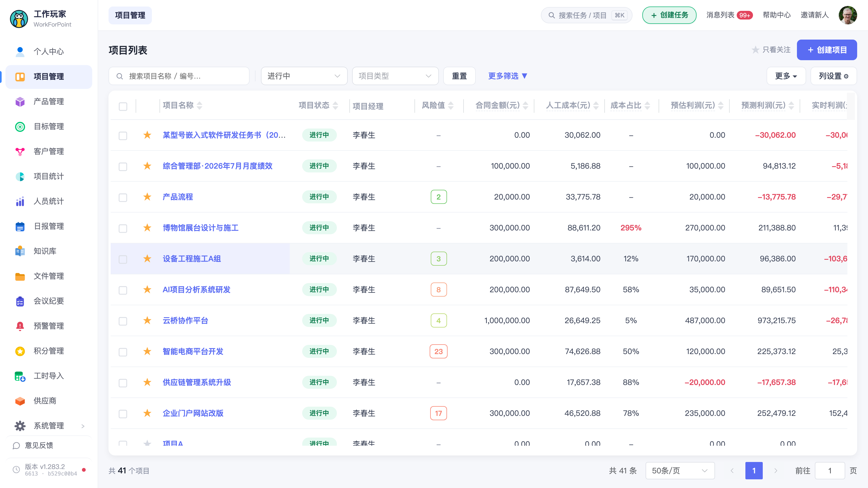Open 客户管理 sidebar item
The image size is (868, 488).
point(49,151)
